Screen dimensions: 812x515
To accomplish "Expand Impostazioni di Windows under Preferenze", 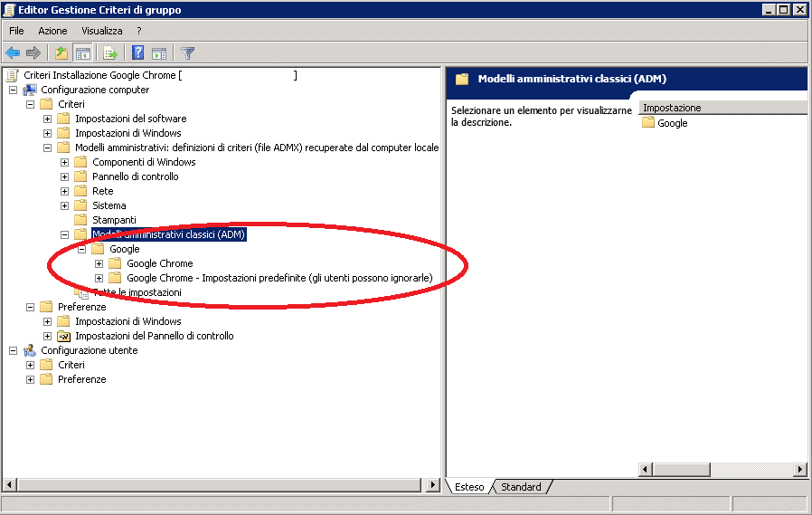I will pos(48,321).
